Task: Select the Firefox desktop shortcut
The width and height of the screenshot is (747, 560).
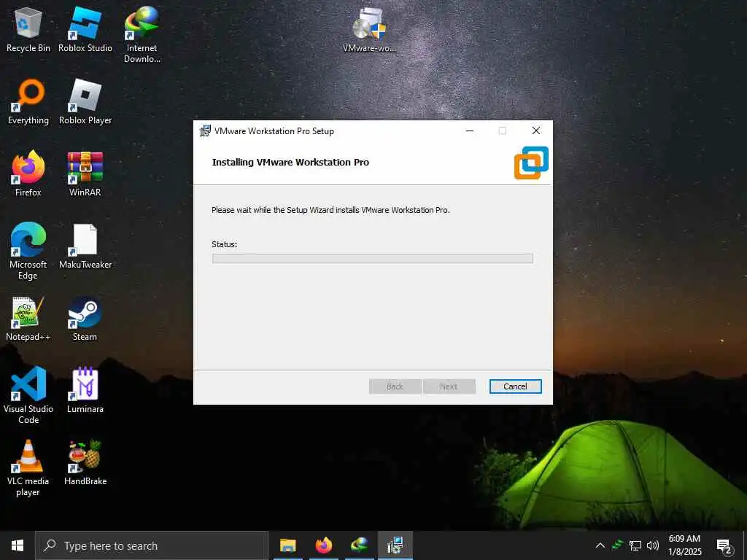Action: tap(28, 174)
